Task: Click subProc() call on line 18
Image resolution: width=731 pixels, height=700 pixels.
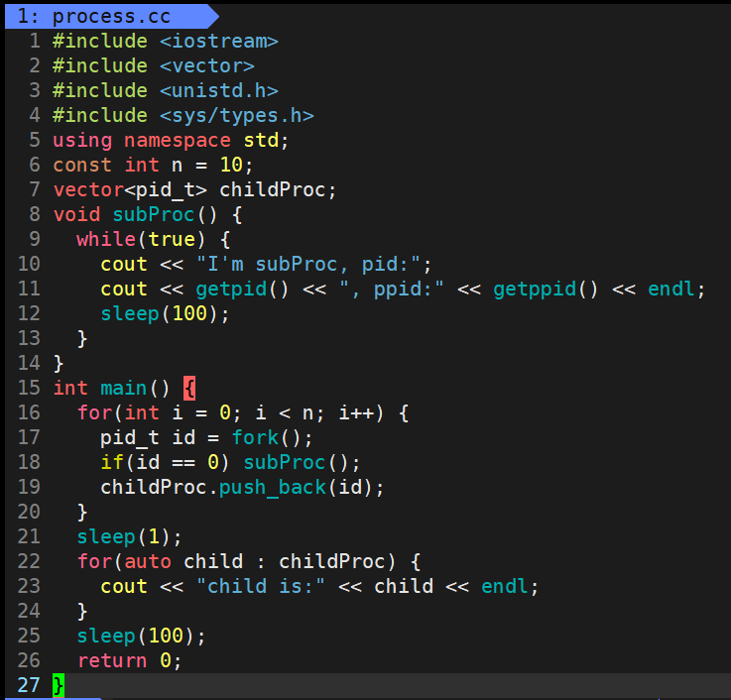Action: (x=296, y=462)
